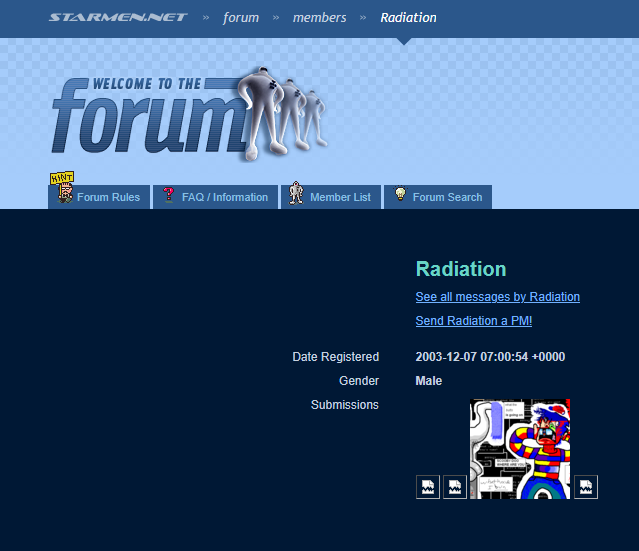This screenshot has height=551, width=639.
Task: Select the Radiation breadcrumb item
Action: tap(408, 17)
